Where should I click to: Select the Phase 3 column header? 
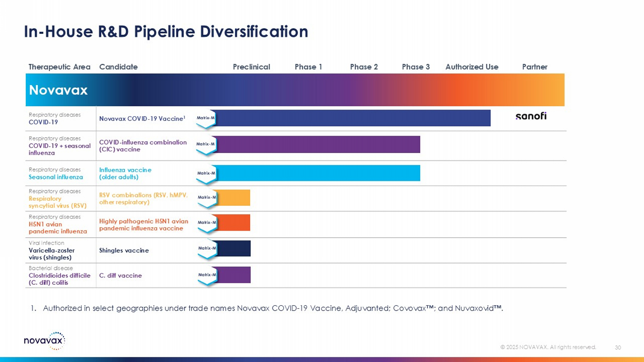416,67
